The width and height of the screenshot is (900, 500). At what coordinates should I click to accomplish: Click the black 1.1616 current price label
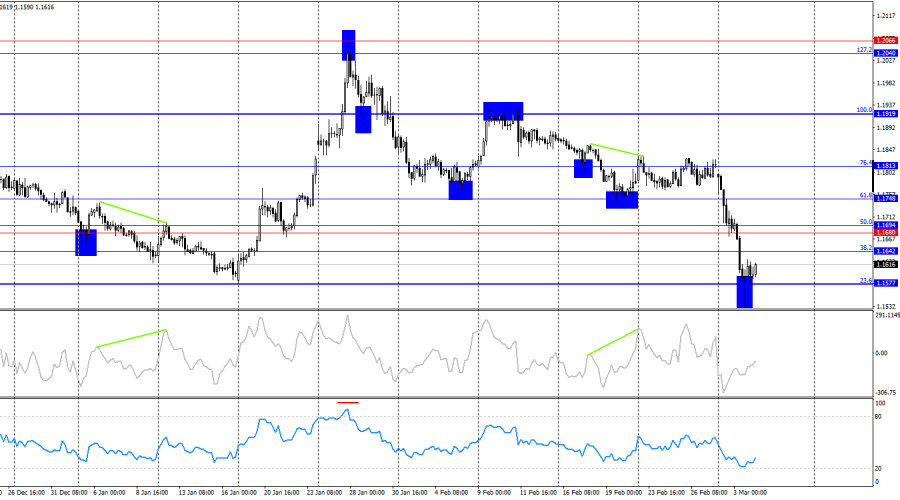886,265
